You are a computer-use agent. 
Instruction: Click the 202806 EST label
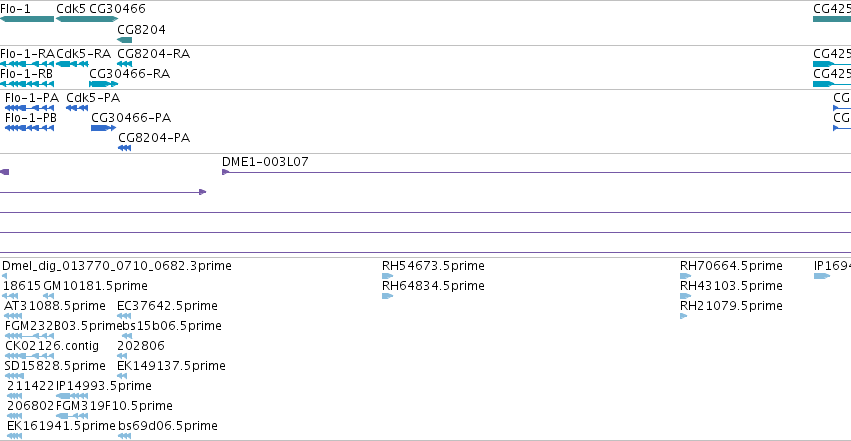[141, 346]
